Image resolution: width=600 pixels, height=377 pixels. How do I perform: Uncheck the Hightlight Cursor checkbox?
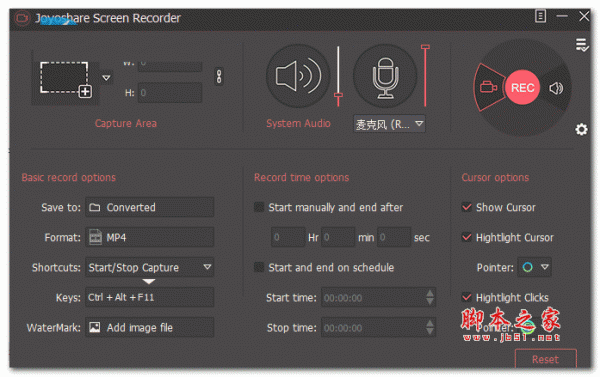(x=466, y=237)
